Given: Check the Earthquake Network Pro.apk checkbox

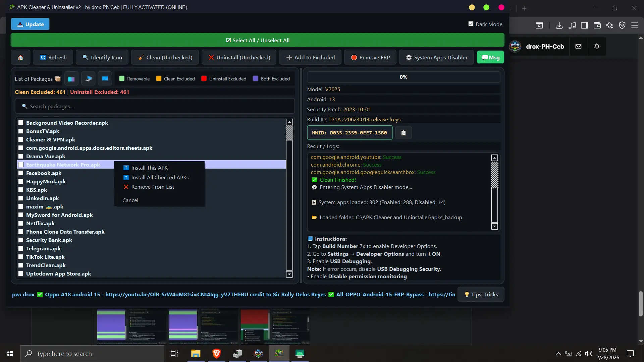Looking at the screenshot, I should (x=21, y=165).
